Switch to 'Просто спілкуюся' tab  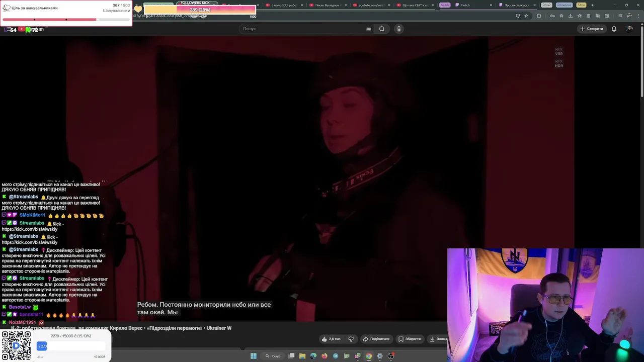pos(517,5)
